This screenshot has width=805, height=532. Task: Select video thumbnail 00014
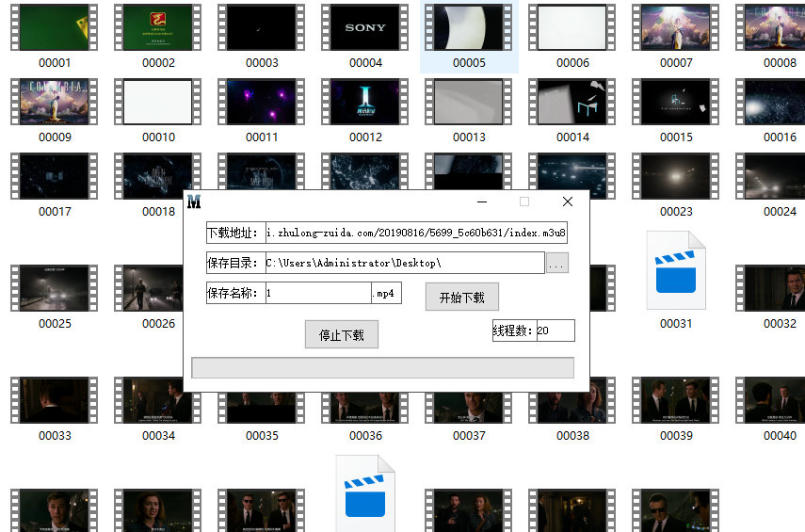pyautogui.click(x=572, y=102)
